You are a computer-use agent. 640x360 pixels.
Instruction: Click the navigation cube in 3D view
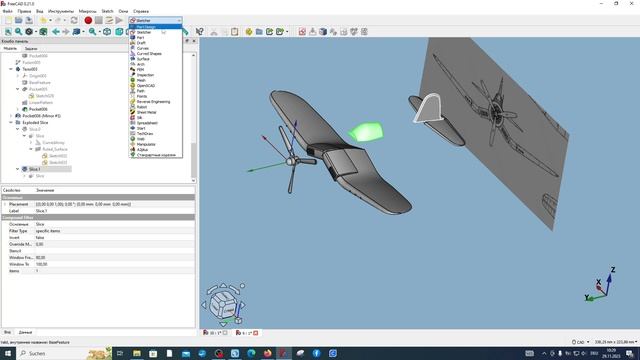(223, 304)
